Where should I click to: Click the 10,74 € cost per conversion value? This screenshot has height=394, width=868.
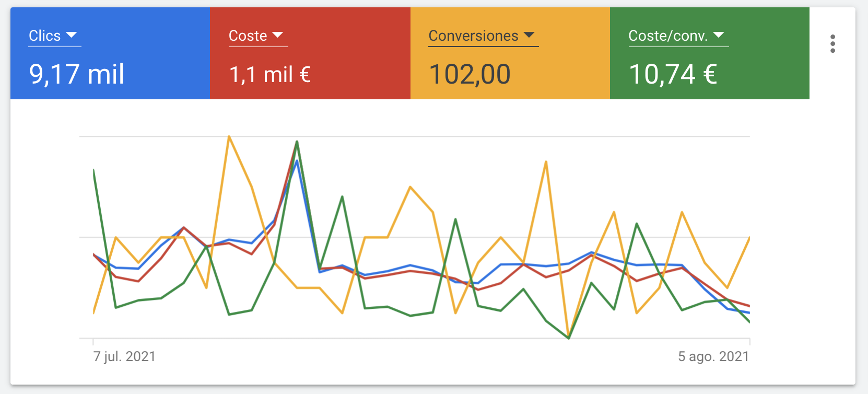point(673,74)
